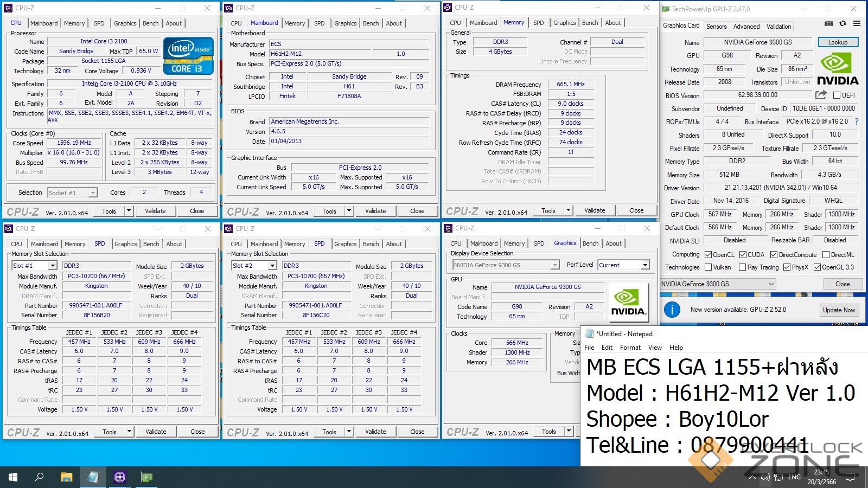868x488 pixels.
Task: Click the GPU-Z screenshot camera icon
Action: (828, 24)
